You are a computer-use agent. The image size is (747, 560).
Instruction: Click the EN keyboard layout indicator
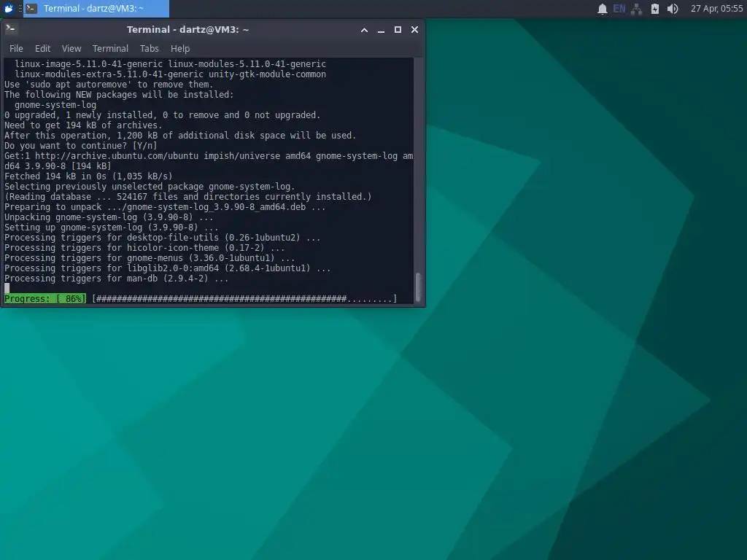[x=619, y=9]
